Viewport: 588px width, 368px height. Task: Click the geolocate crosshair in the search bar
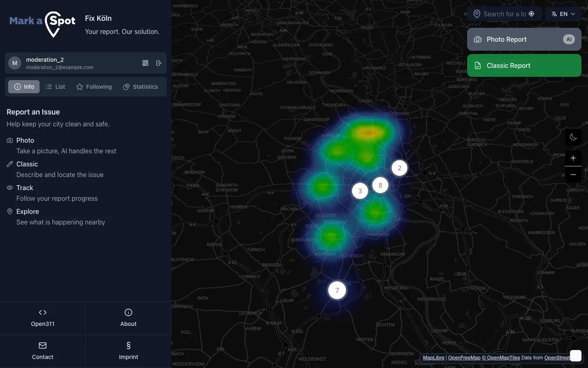[x=532, y=13]
